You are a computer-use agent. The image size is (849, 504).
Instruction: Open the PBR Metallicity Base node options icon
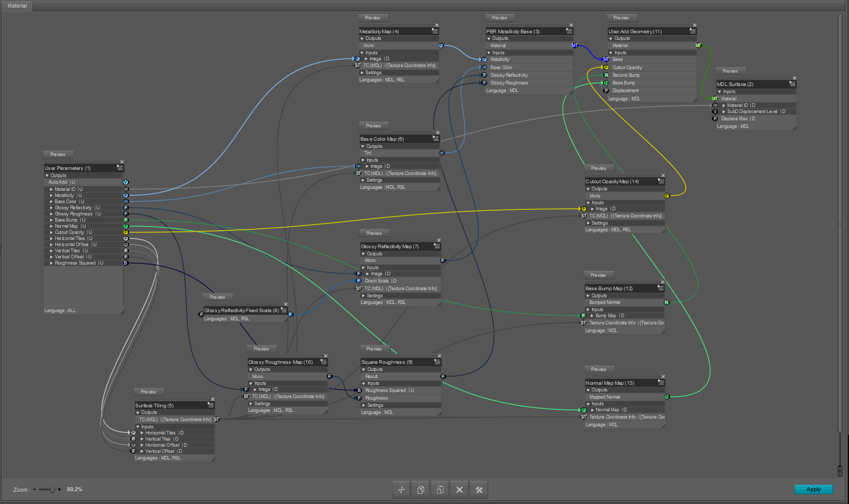click(569, 31)
